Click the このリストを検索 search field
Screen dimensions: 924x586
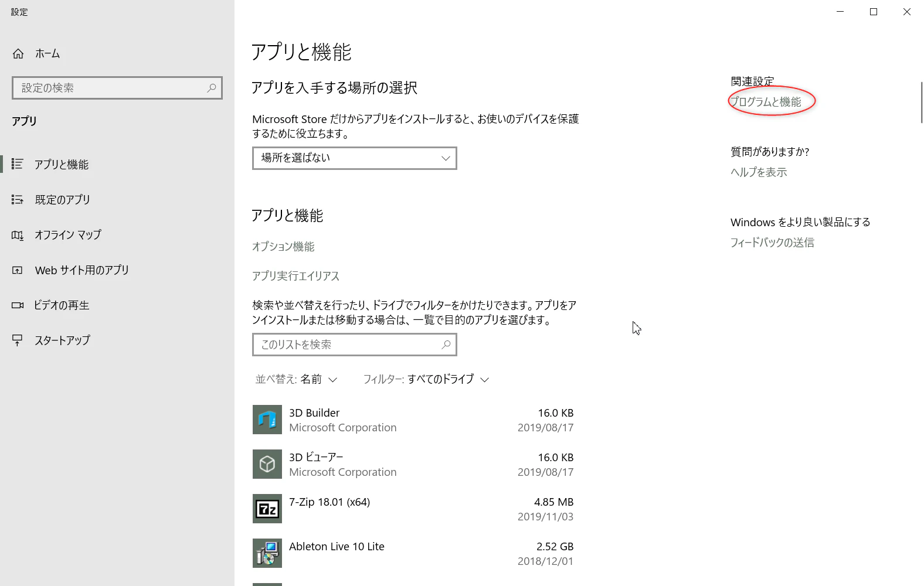click(x=355, y=345)
